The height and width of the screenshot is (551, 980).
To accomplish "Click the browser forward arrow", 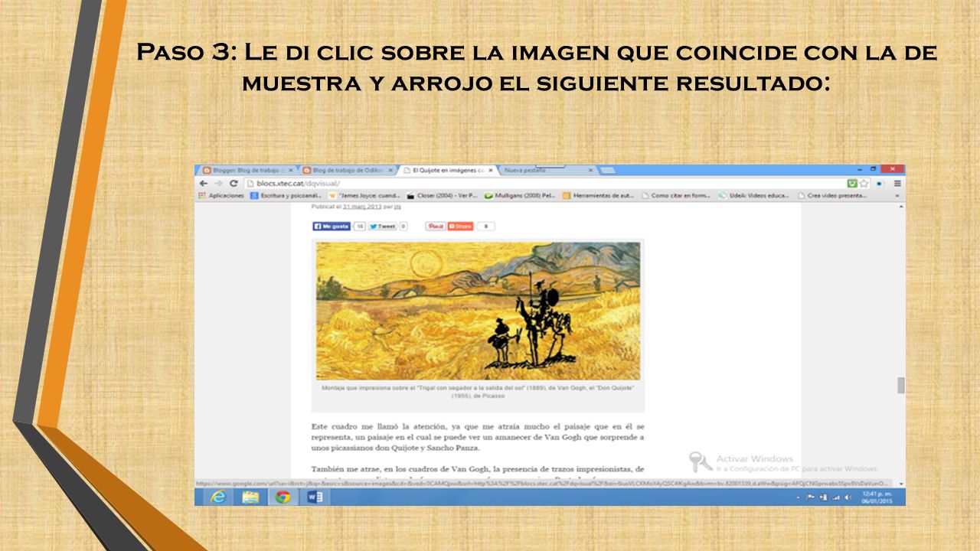I will [x=219, y=184].
